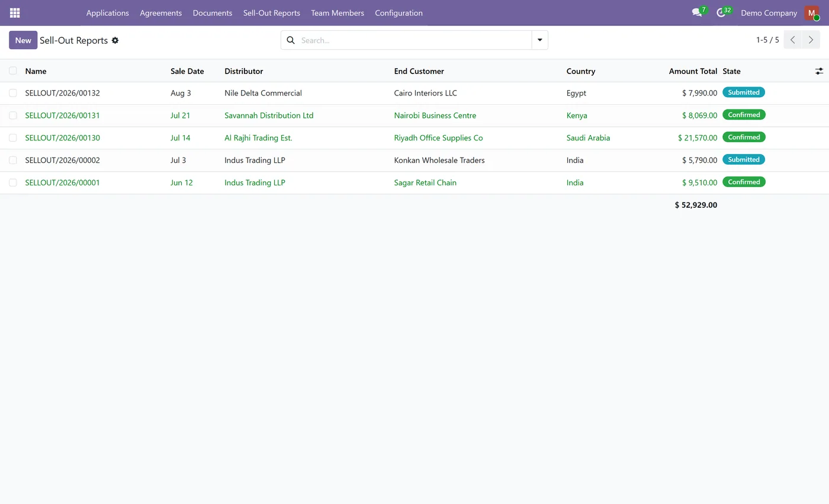Open the apps grid menu

tap(15, 12)
